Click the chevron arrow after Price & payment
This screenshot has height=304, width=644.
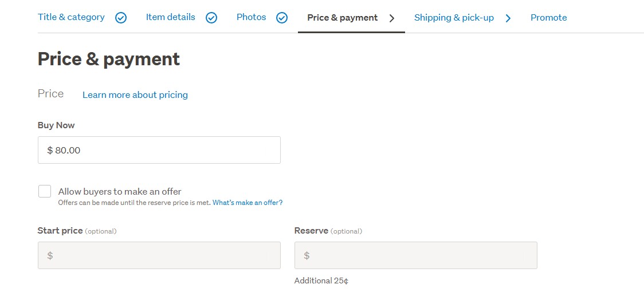(392, 18)
